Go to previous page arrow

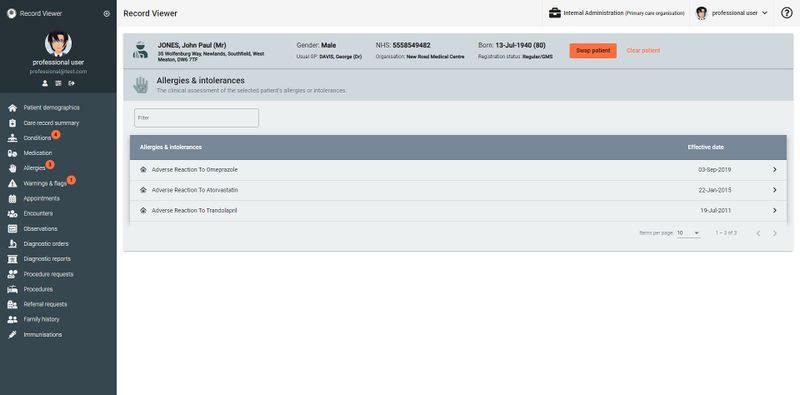758,233
